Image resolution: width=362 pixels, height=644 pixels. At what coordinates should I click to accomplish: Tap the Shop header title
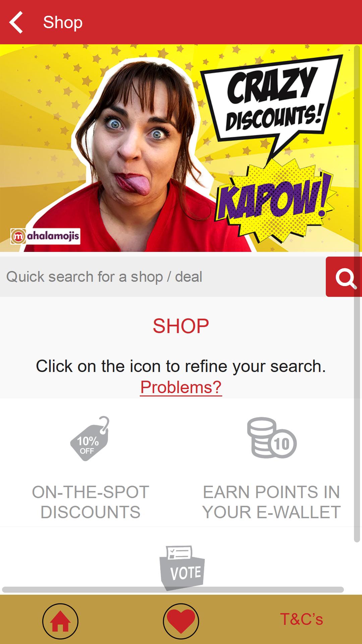click(63, 22)
